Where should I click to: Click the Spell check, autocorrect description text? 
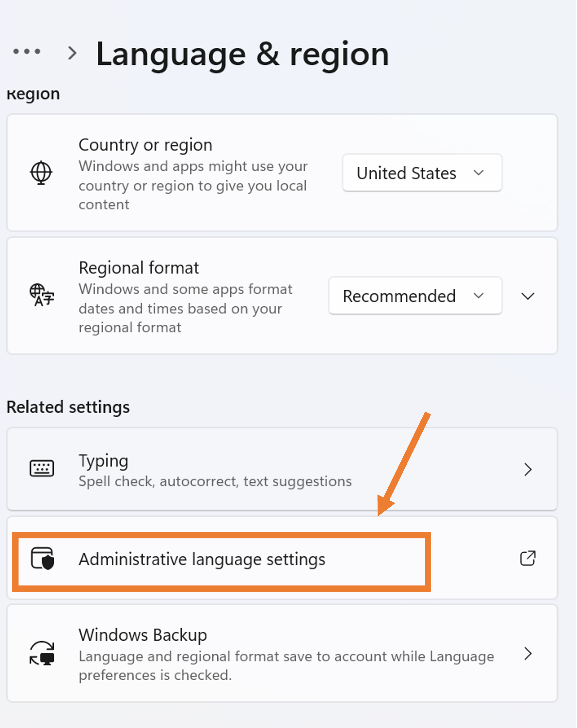215,481
